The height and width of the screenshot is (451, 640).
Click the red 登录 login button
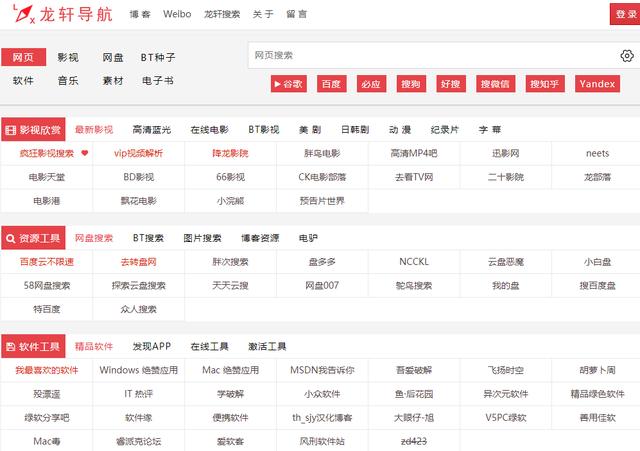pyautogui.click(x=625, y=14)
